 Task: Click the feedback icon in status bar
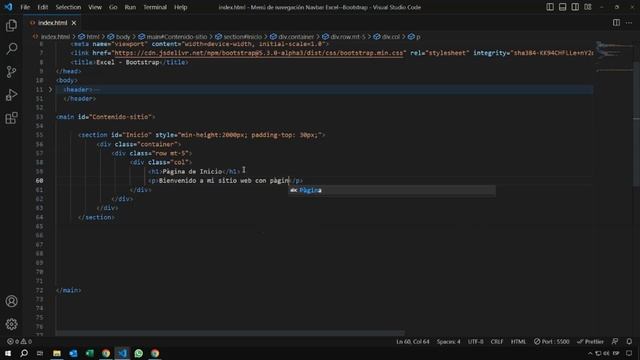point(615,342)
